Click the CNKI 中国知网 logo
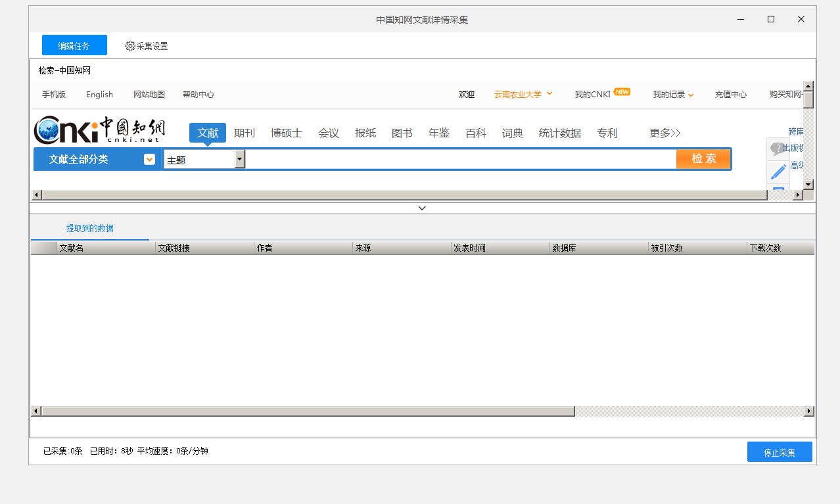The width and height of the screenshot is (840, 504). coord(100,131)
